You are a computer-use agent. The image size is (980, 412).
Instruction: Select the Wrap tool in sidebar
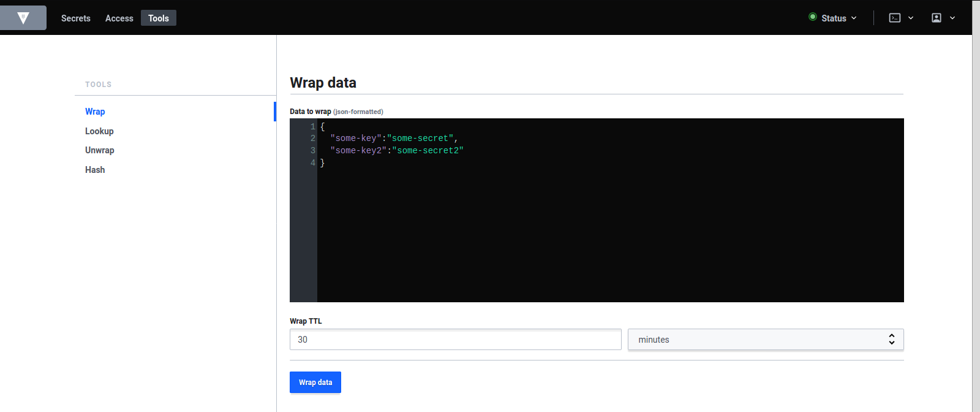pyautogui.click(x=95, y=112)
